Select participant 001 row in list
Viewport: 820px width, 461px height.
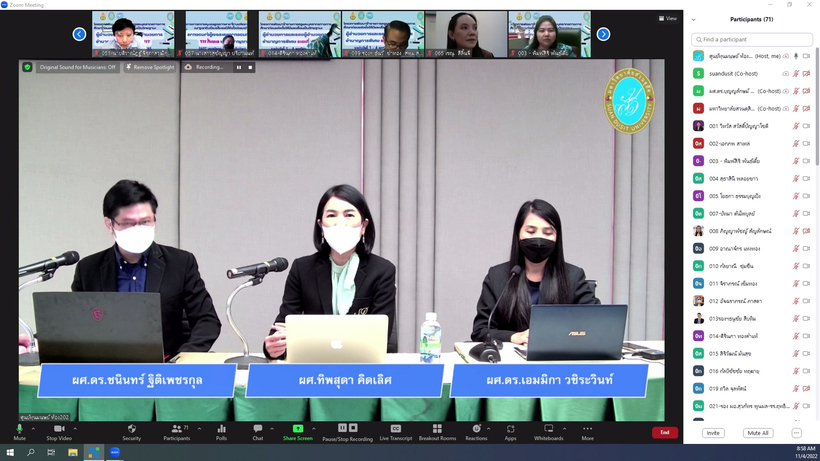751,126
